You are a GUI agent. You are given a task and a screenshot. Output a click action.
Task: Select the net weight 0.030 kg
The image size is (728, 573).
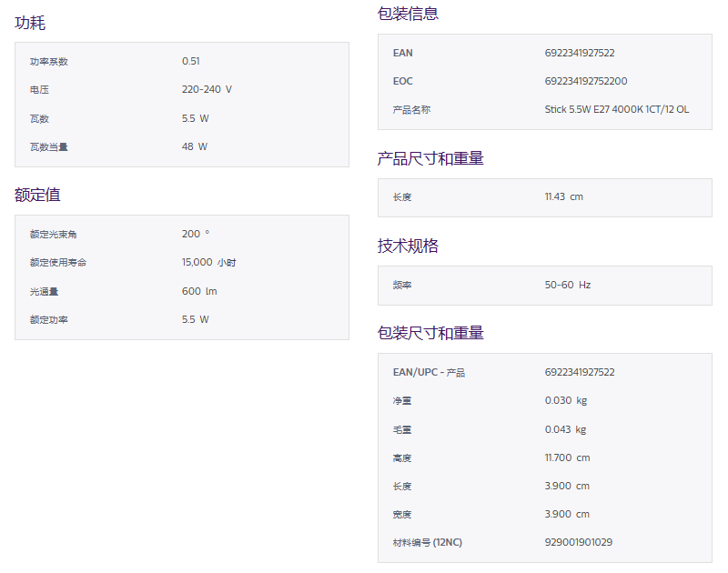[566, 400]
